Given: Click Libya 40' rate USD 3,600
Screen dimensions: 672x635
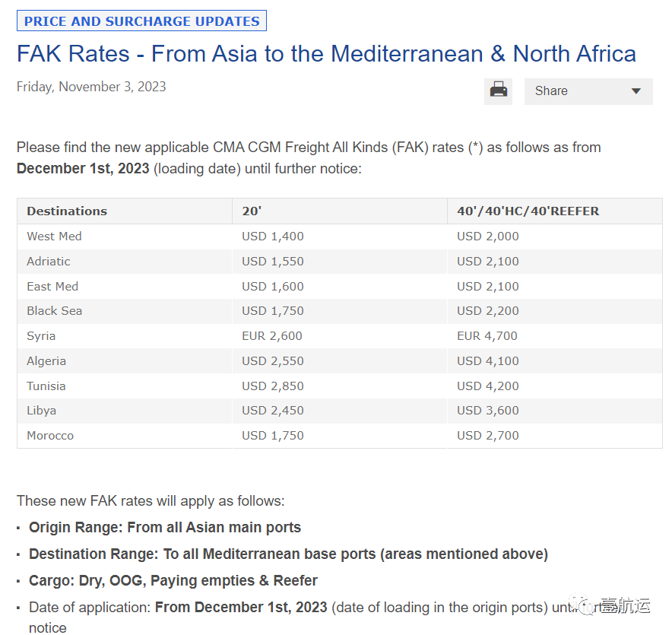Looking at the screenshot, I should click(488, 411).
